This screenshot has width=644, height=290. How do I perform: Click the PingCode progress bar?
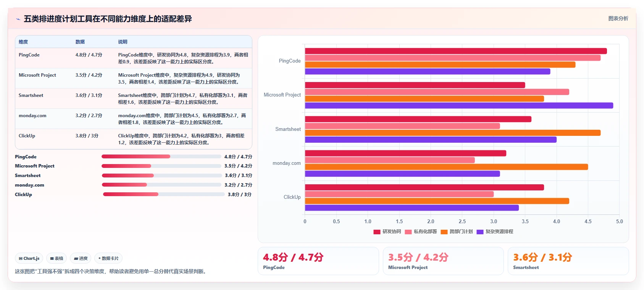pos(161,156)
